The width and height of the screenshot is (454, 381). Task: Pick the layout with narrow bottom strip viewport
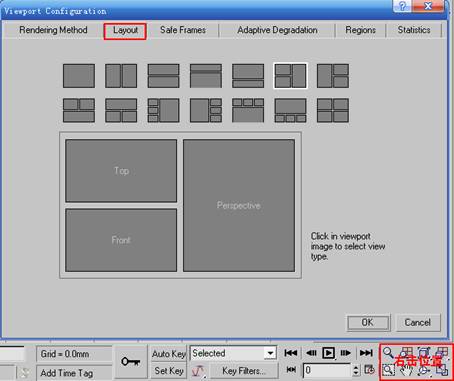[248, 76]
